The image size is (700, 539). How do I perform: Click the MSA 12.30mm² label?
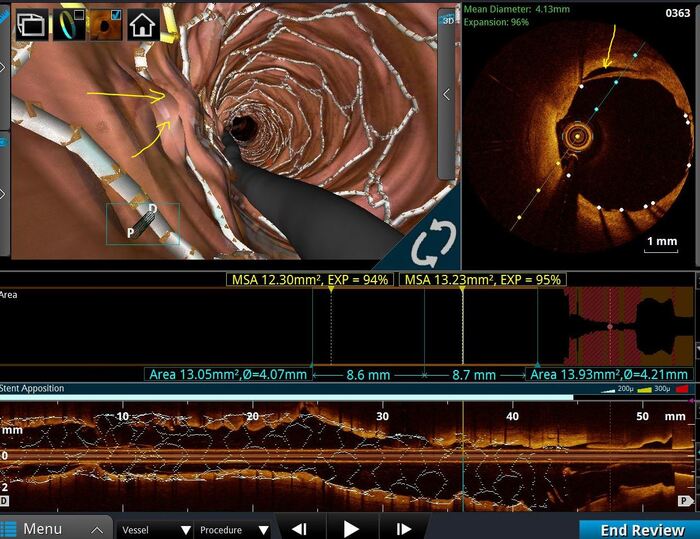[309, 279]
